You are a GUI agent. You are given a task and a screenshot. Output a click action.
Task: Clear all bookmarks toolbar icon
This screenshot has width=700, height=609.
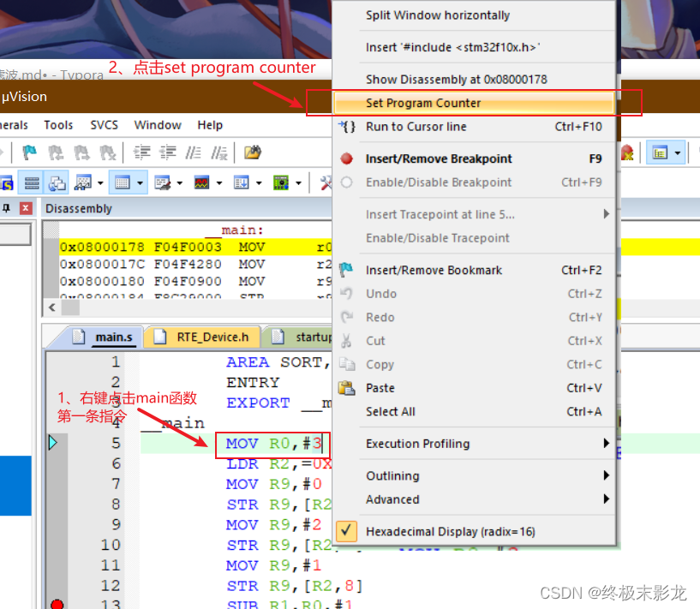coord(108,152)
